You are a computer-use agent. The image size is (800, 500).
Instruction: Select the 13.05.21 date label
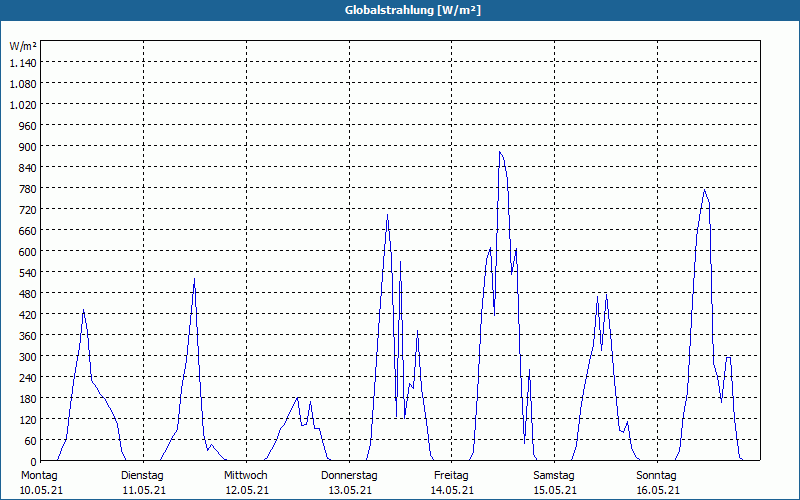(x=350, y=491)
